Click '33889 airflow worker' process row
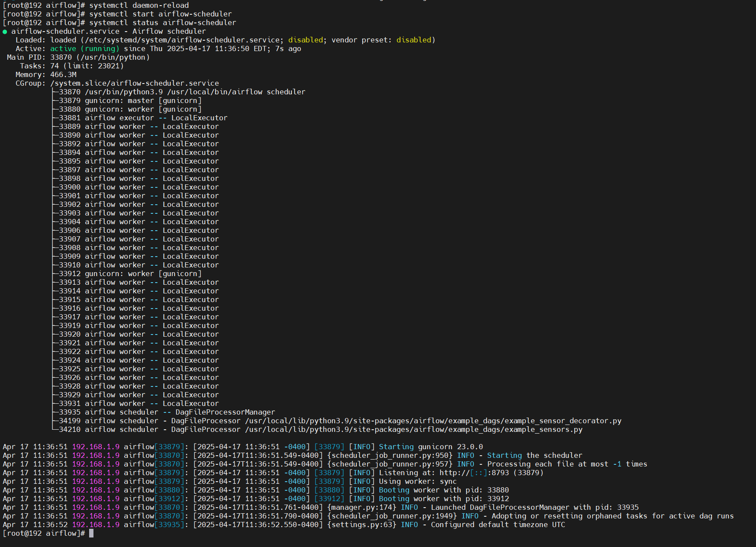756x547 pixels. pos(139,126)
